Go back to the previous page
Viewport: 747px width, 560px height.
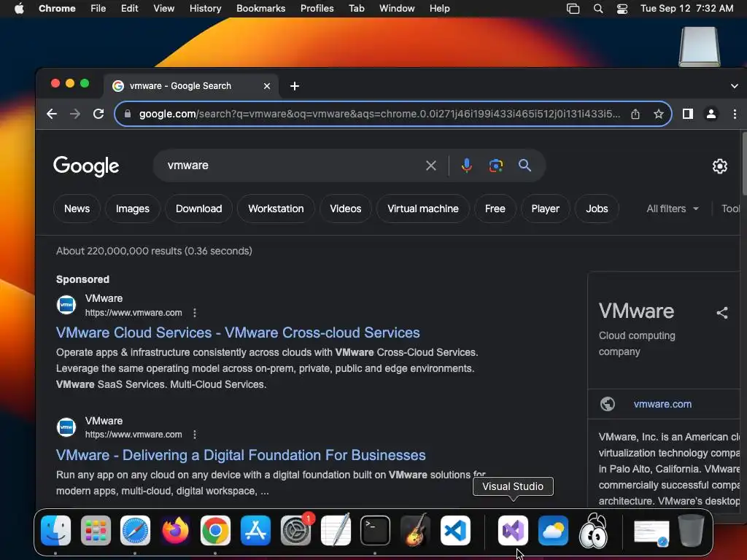tap(52, 114)
